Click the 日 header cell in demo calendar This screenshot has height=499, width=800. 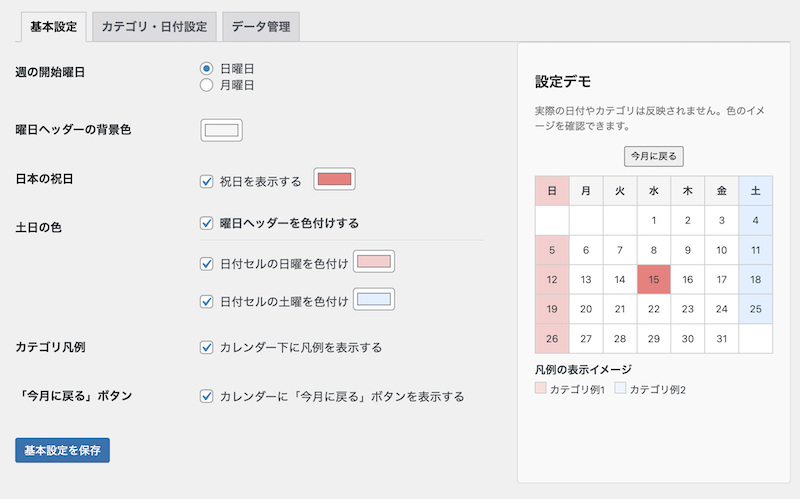click(551, 190)
